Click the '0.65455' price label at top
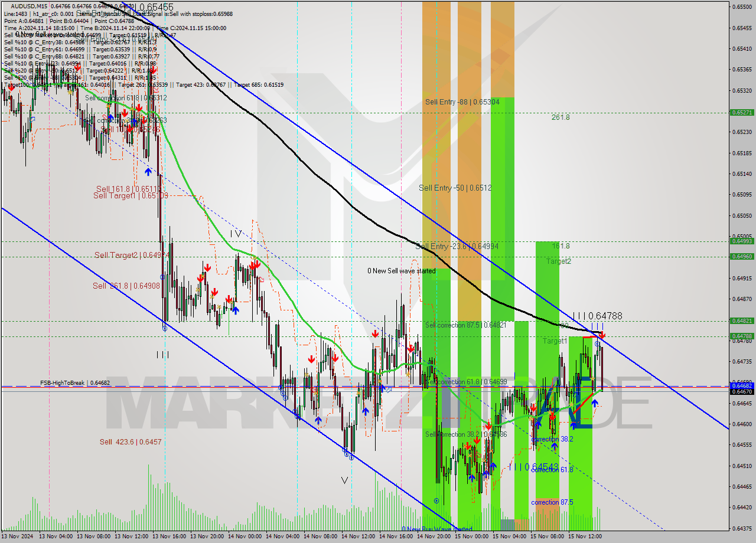Image resolution: width=756 pixels, height=543 pixels. tap(156, 8)
